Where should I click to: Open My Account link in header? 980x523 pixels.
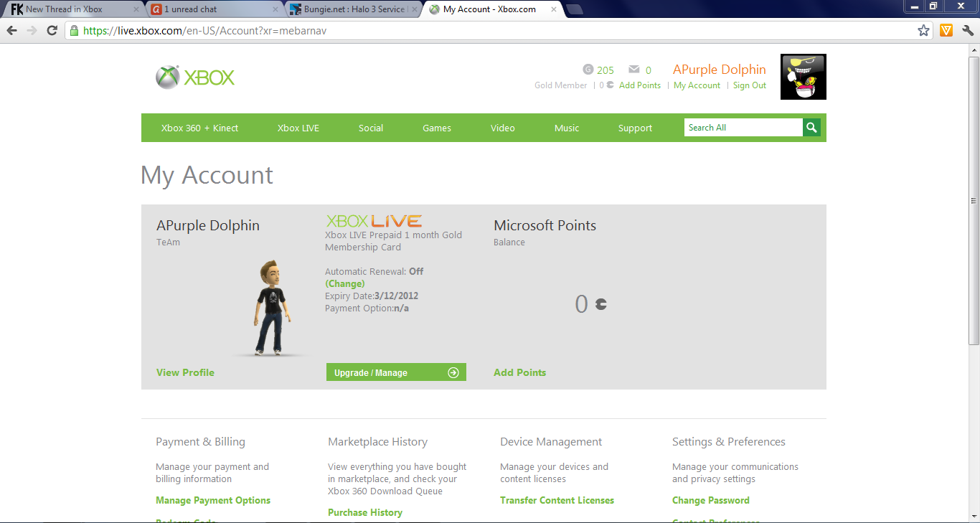pyautogui.click(x=697, y=85)
